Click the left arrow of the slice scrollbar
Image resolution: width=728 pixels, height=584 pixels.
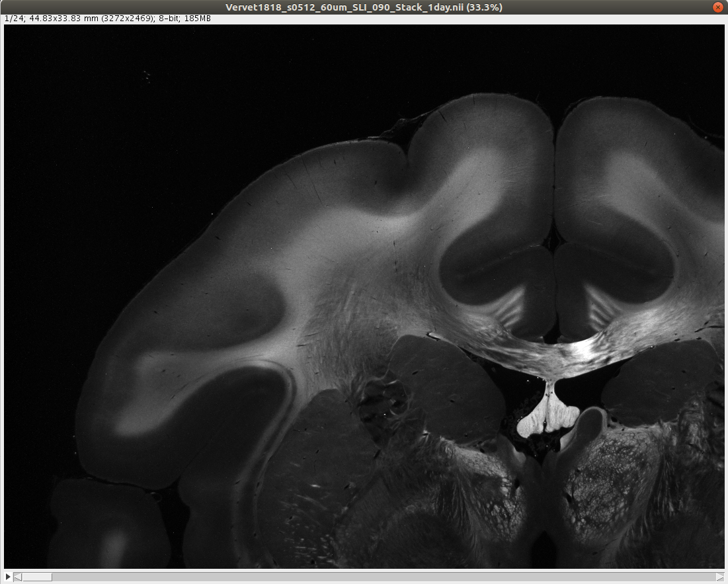18,577
